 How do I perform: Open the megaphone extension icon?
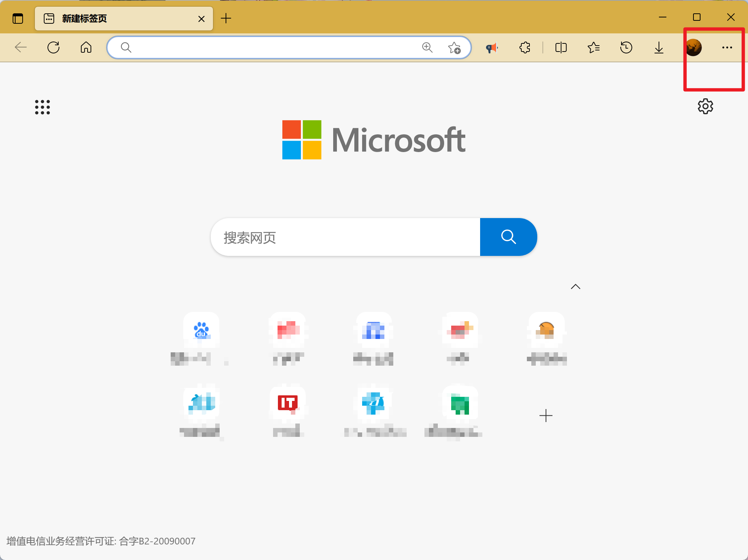pos(492,47)
